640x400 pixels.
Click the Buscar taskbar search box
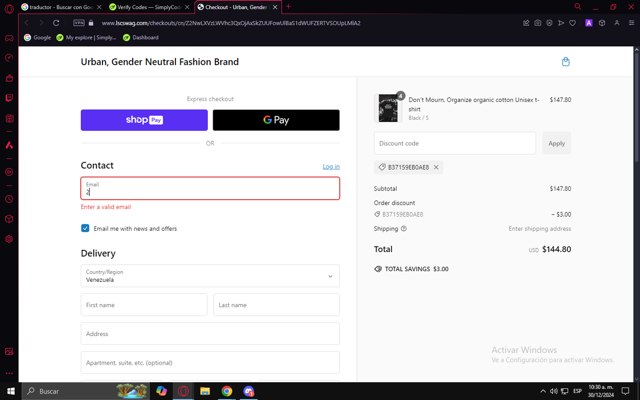pos(86,391)
